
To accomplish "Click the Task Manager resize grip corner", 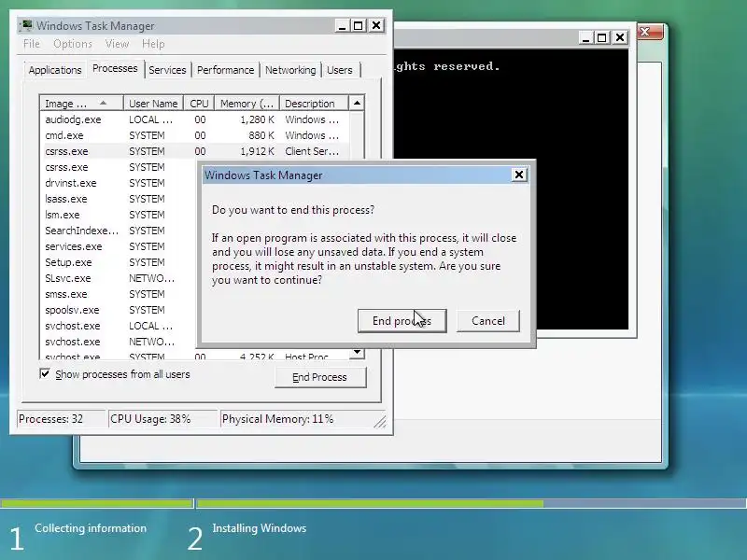I will [x=380, y=422].
